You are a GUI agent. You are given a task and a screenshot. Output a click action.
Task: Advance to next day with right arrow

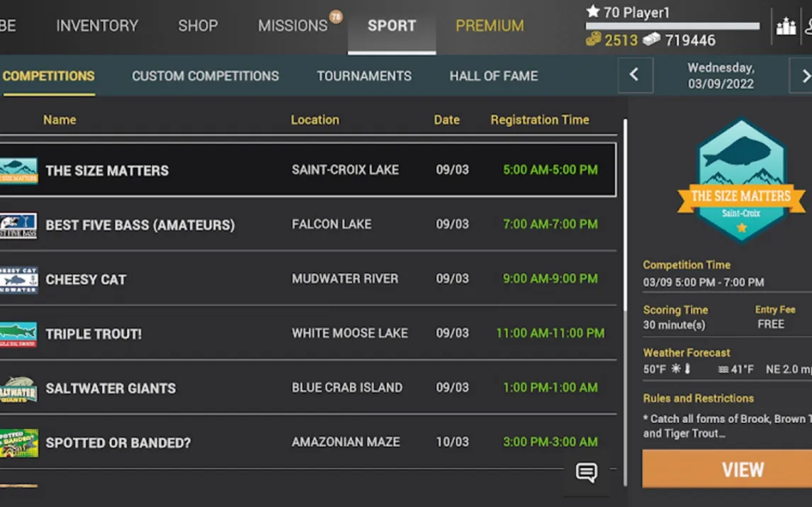point(803,75)
